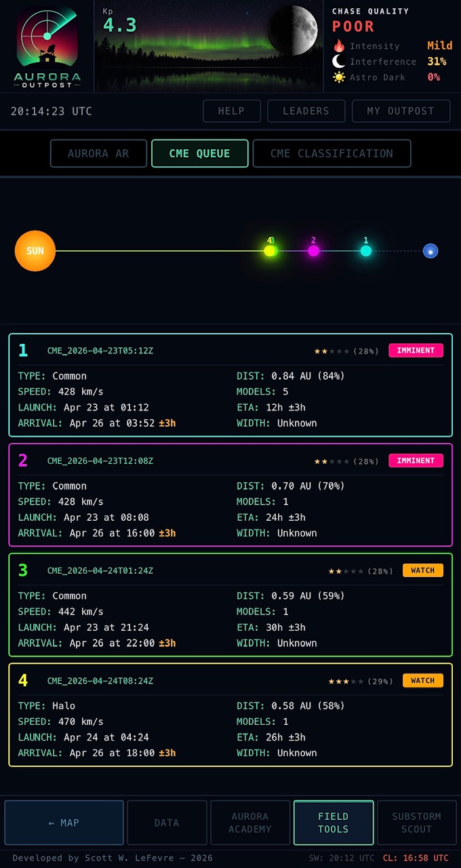This screenshot has width=461, height=868.
Task: Click LAUNCH Apr 23 at 21:24
Action: [x=83, y=627]
